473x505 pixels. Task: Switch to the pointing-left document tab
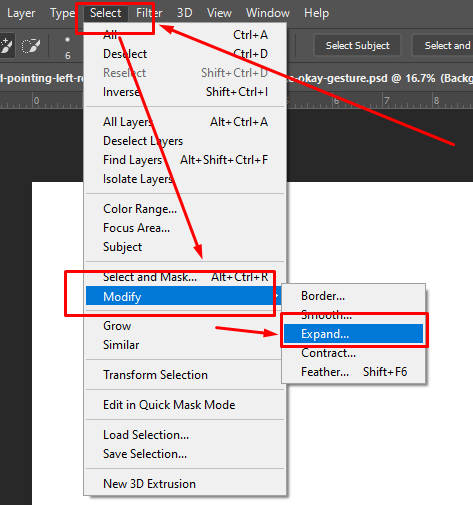[42, 78]
